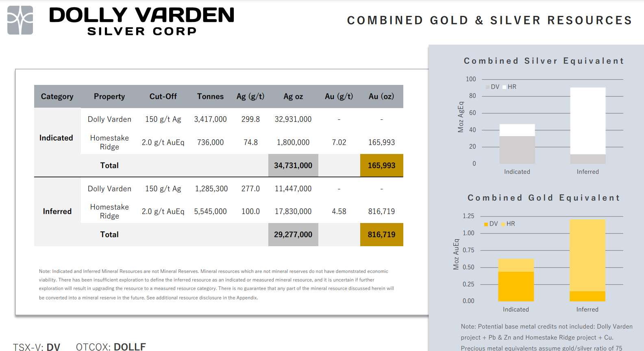Click the silver ounces value 32,931,000
Image resolution: width=644 pixels, height=351 pixels.
tap(293, 119)
